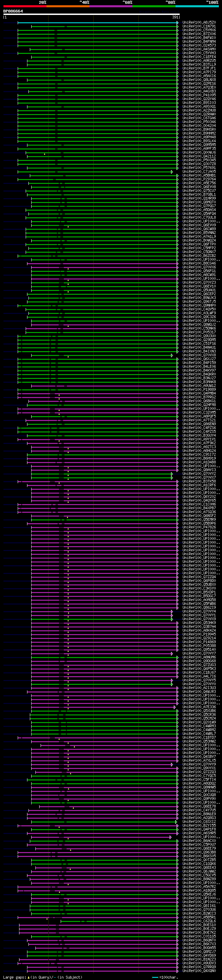The width and height of the screenshot is (222, 980).
Task: Click the orange ~40% identity legend bar
Action: (x=68, y=6)
